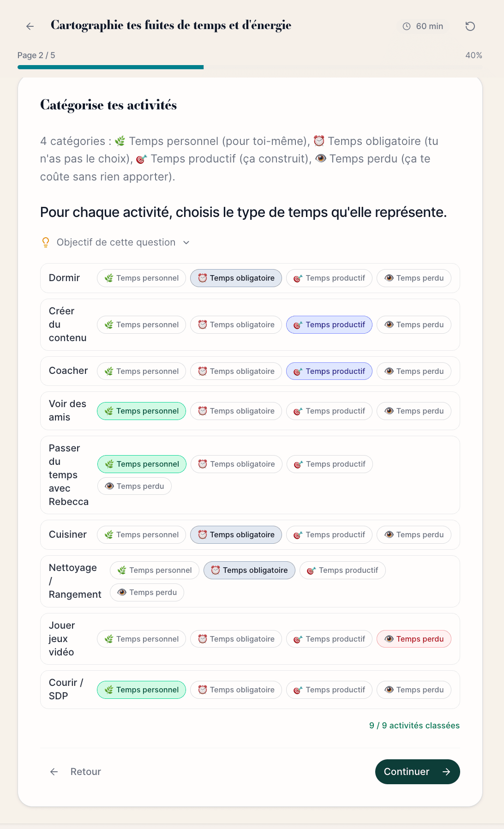Click the lightbulb icon beside Objectif
The width and height of the screenshot is (504, 829).
[46, 242]
